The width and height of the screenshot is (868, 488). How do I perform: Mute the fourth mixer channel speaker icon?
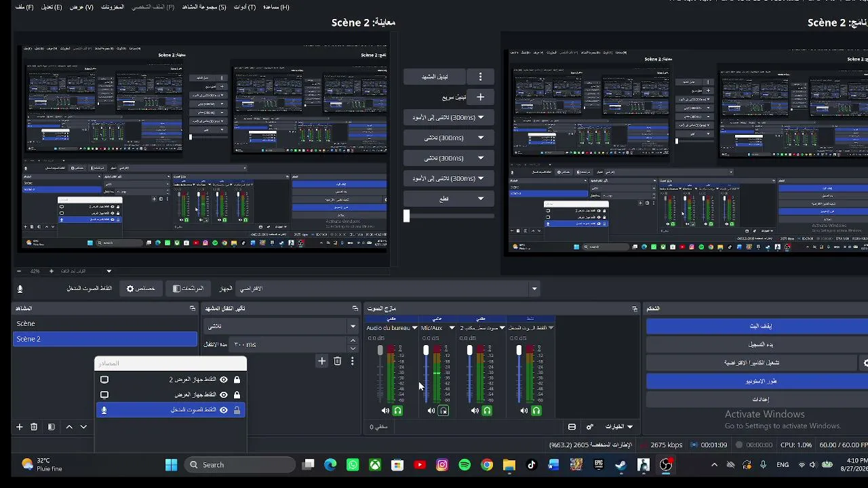[524, 411]
